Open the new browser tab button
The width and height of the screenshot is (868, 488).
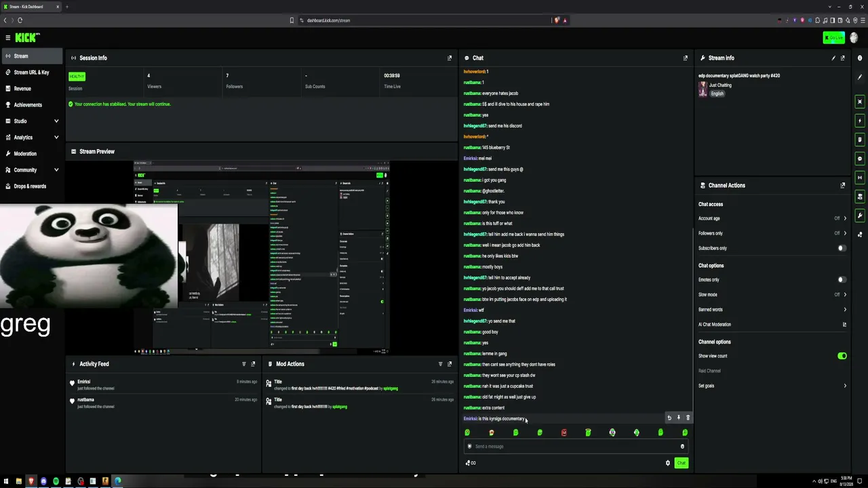[67, 7]
